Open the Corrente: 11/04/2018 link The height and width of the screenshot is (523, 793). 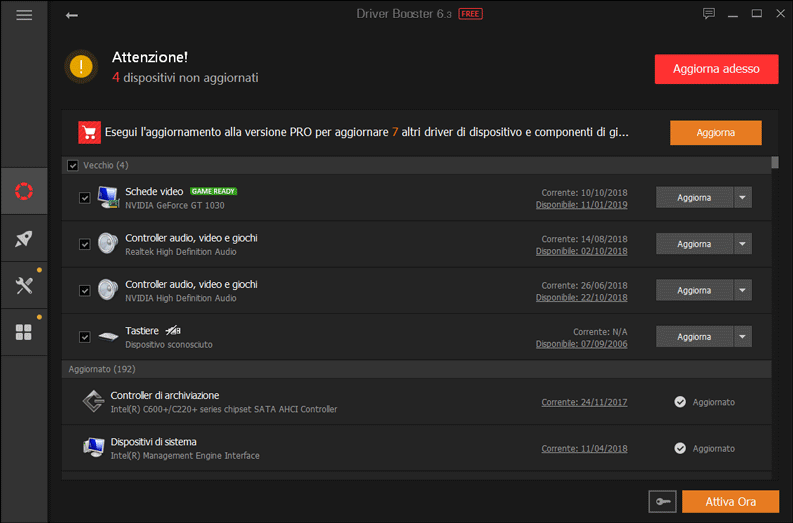(x=584, y=449)
